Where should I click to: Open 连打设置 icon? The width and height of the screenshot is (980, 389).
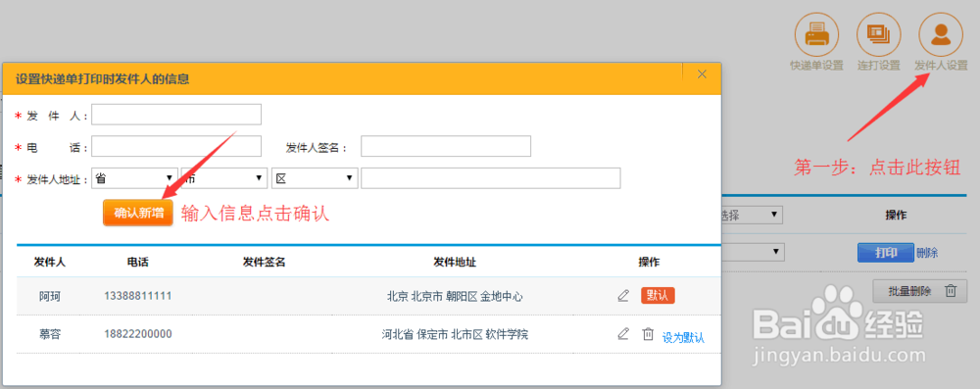[x=879, y=33]
